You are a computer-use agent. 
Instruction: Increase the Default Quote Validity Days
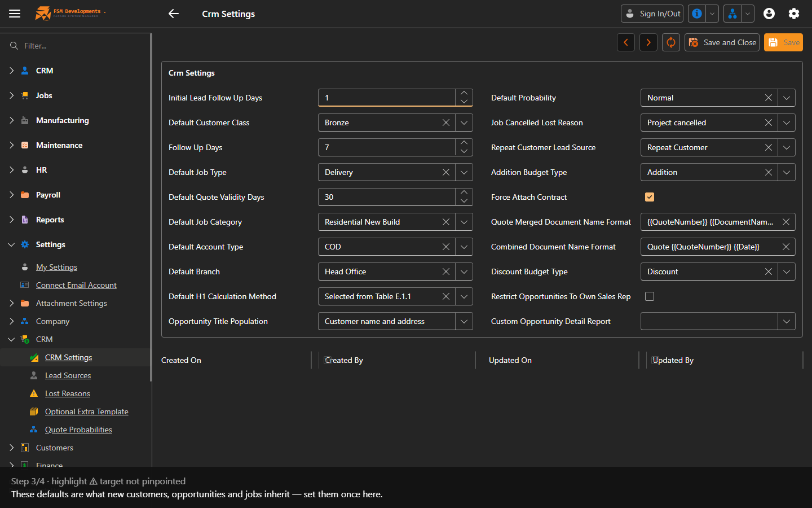(464, 192)
